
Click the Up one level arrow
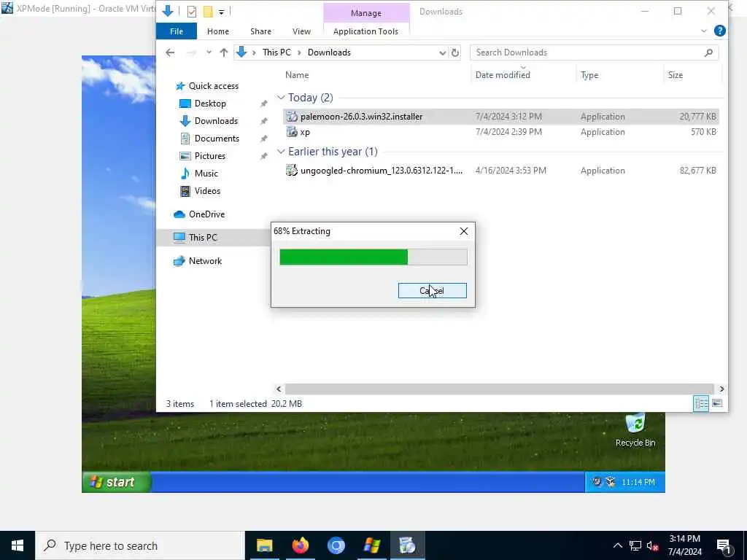[223, 52]
